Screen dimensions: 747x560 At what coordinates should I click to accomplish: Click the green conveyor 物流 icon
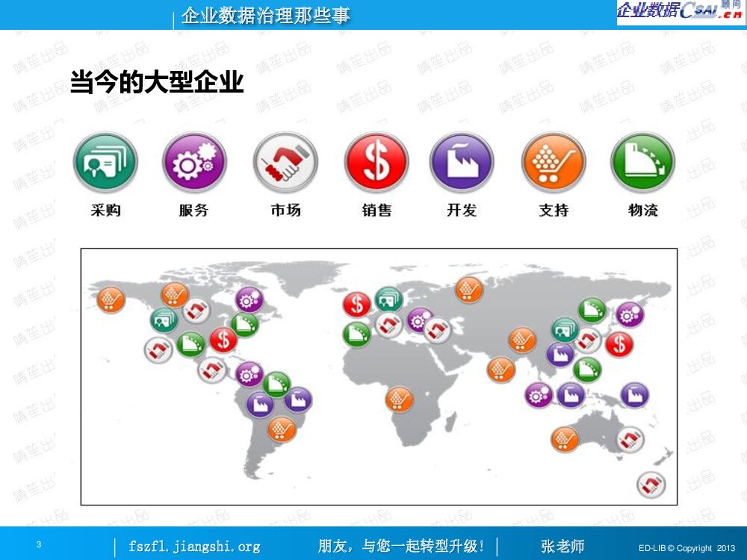coord(642,162)
